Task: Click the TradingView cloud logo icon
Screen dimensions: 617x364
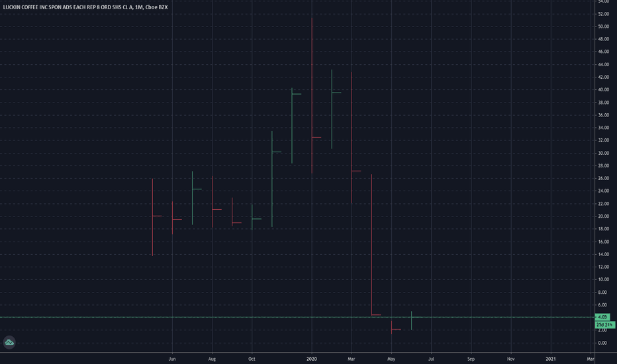Action: 9,342
